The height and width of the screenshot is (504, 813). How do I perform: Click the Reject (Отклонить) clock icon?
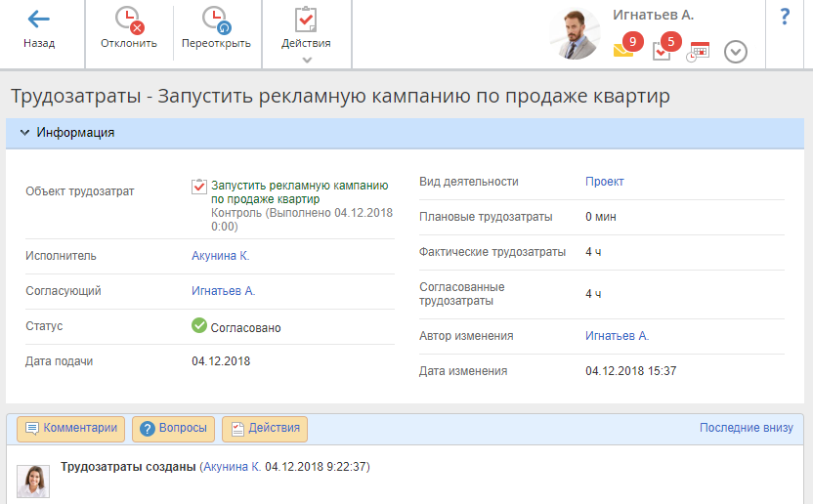coord(128,20)
